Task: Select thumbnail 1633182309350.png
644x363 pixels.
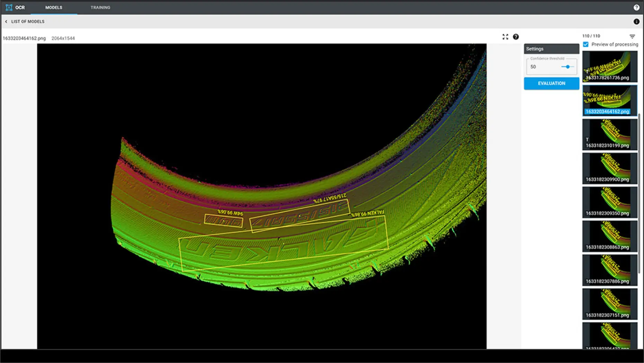Action: [x=610, y=202]
